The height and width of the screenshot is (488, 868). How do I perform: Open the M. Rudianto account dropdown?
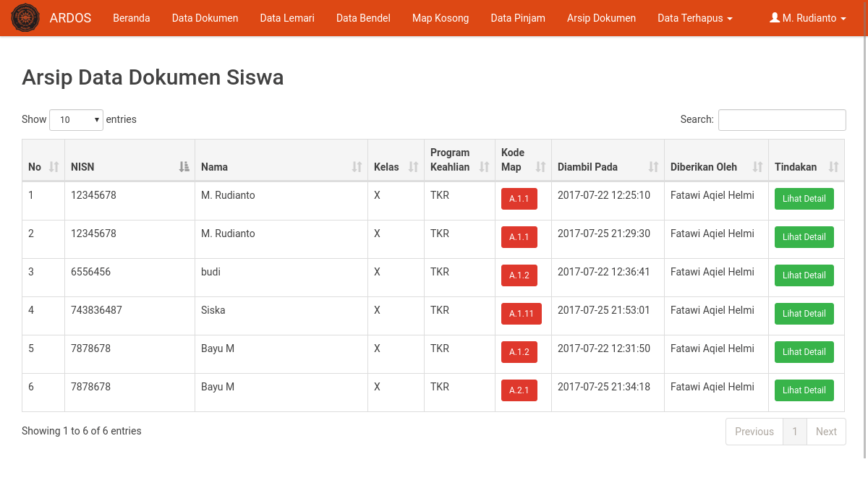tap(808, 17)
